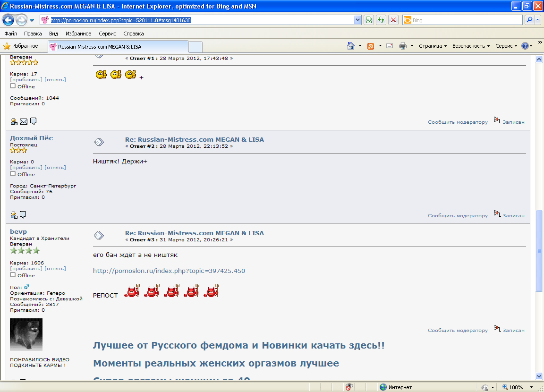This screenshot has width=544, height=392.
Task: Click Сообщить модератору on reply #2
Action: [458, 215]
